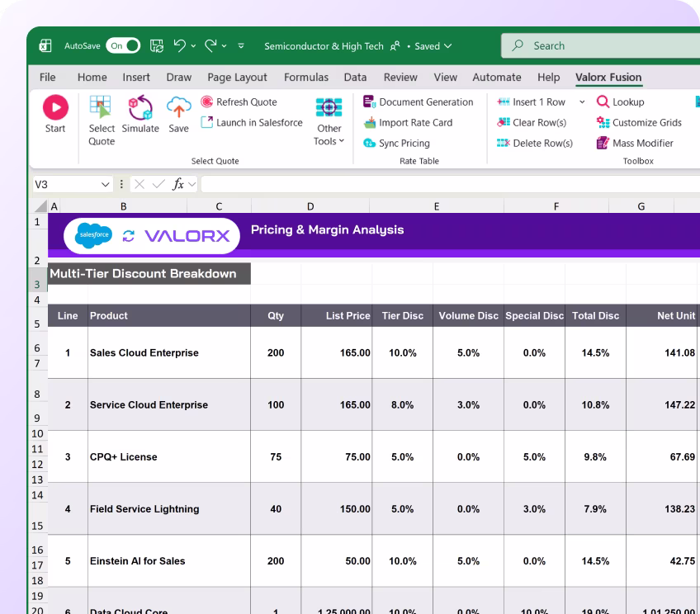The width and height of the screenshot is (700, 614).
Task: Open the Lookup tool
Action: coord(621,102)
